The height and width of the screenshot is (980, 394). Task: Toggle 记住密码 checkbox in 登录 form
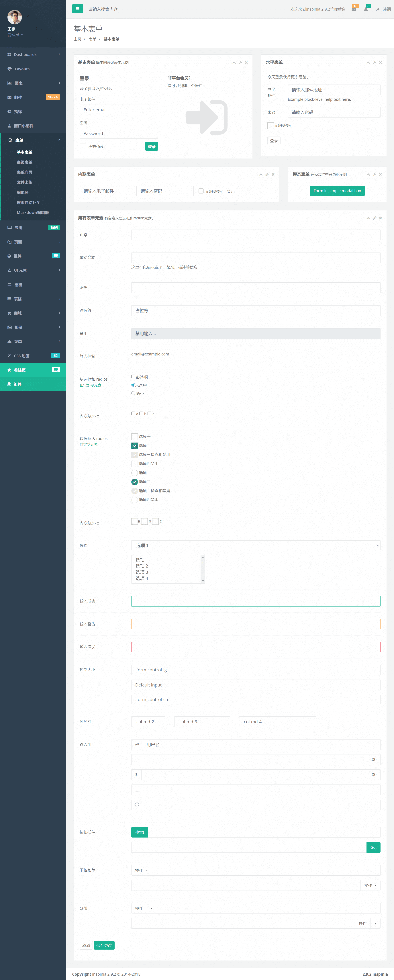(83, 147)
